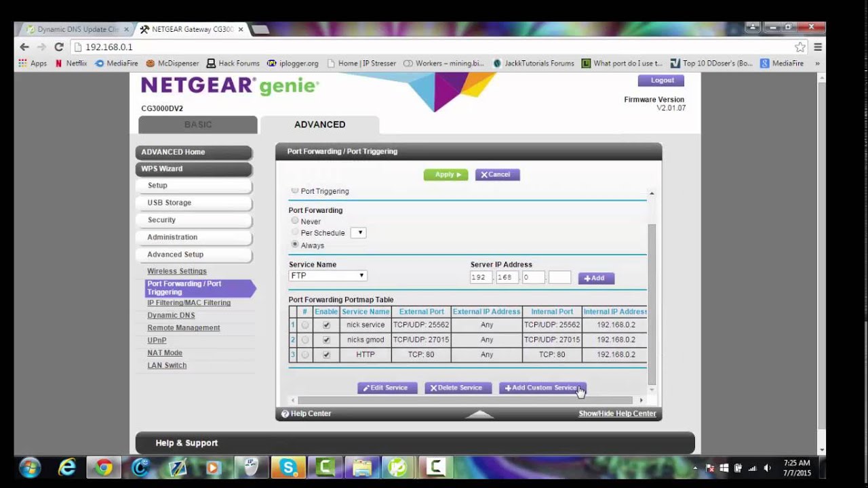Click the green Apply button
This screenshot has height=488, width=868.
[446, 174]
